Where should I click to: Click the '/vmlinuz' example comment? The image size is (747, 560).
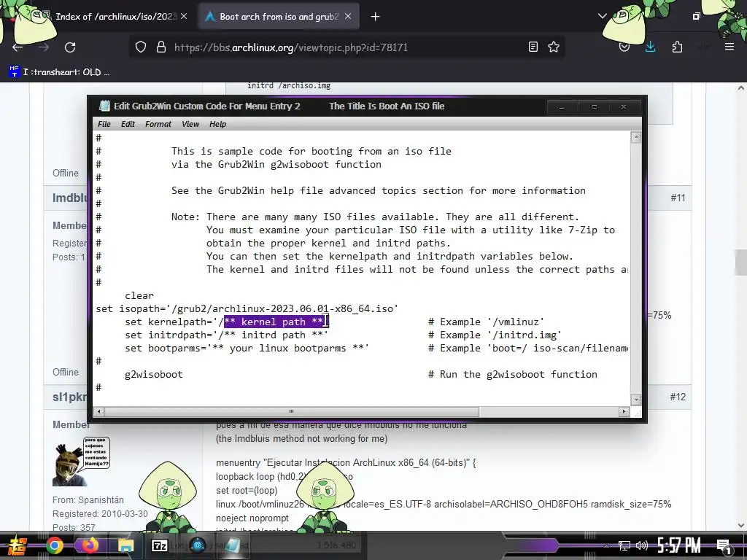(x=516, y=322)
